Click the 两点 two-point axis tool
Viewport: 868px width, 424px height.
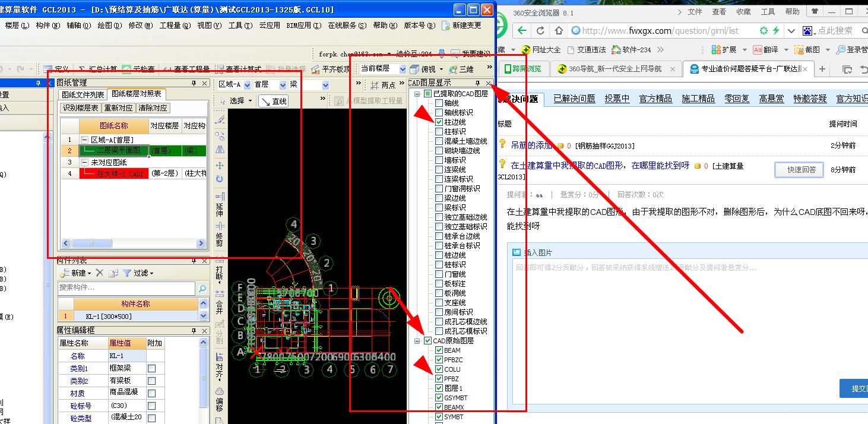point(382,85)
